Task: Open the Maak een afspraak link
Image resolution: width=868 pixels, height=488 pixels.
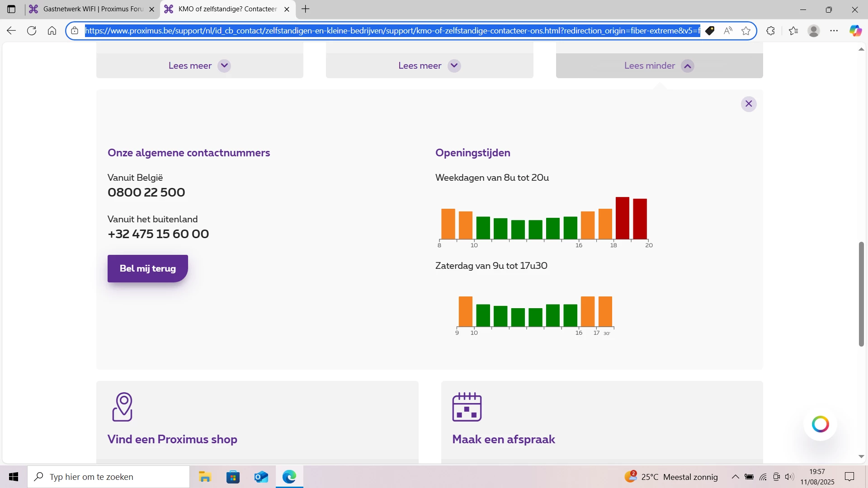Action: 504,439
